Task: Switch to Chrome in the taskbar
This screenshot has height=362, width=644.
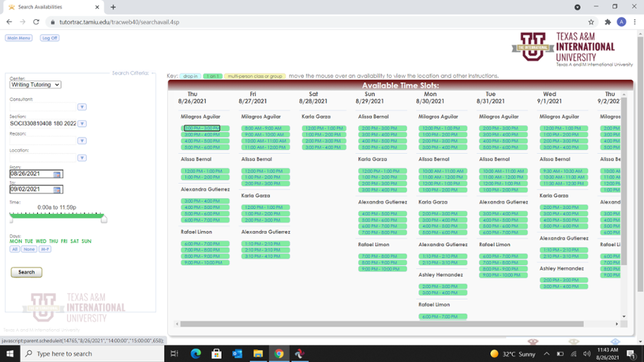Action: click(x=279, y=354)
